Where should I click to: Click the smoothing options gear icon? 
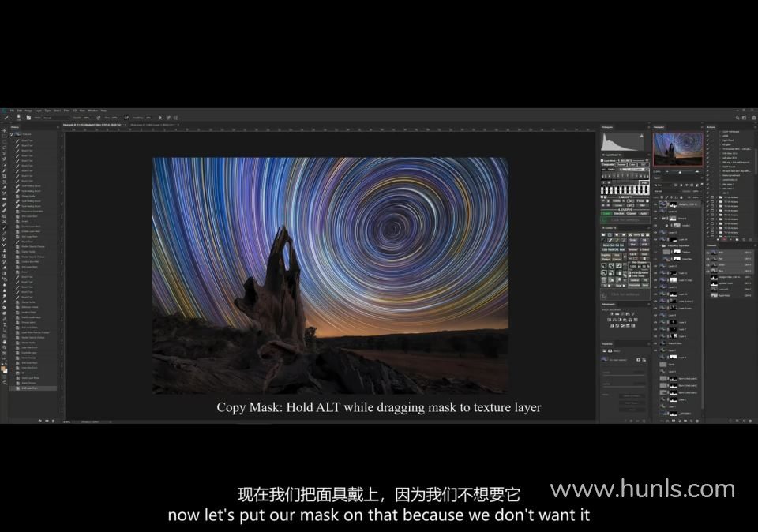tap(160, 118)
